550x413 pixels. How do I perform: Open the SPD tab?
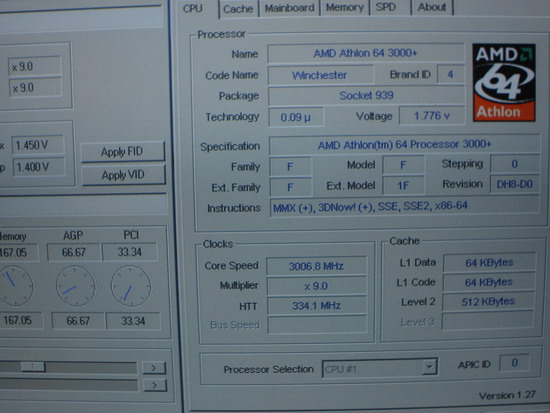pyautogui.click(x=386, y=7)
